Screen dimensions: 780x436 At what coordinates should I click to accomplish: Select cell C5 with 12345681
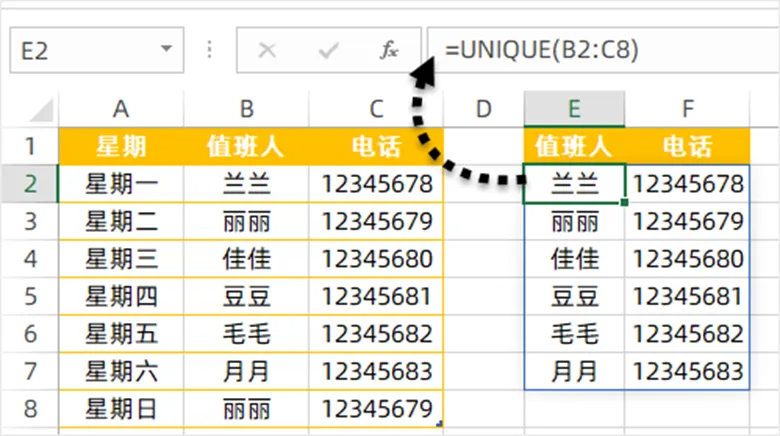pyautogui.click(x=376, y=297)
